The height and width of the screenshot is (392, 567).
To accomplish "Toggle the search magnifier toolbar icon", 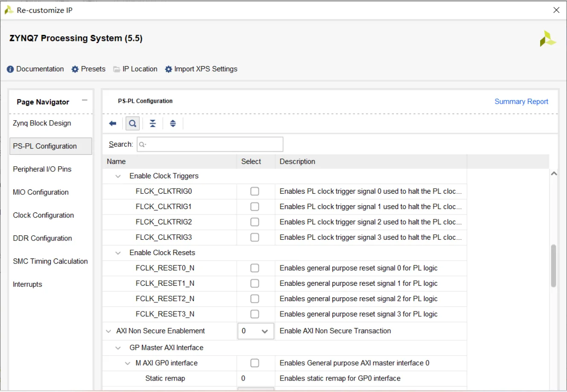I will (x=133, y=124).
